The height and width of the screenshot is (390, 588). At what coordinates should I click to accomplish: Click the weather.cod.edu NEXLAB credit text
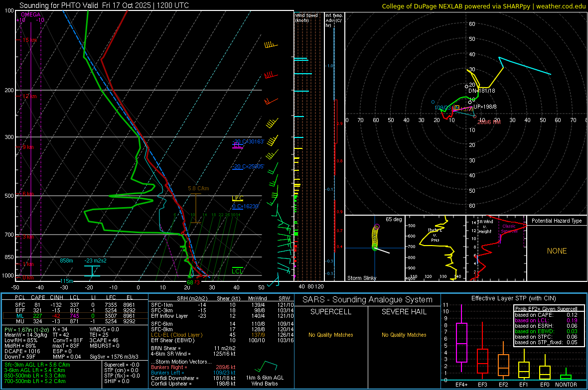point(483,6)
